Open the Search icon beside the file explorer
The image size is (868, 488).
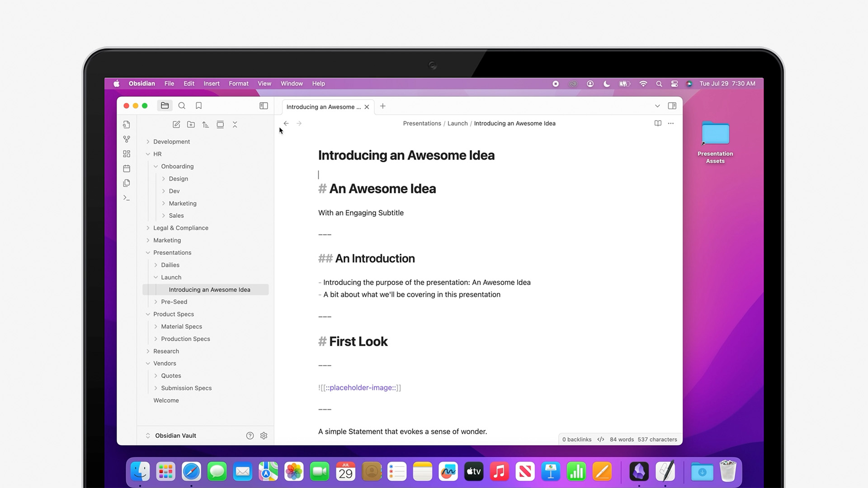click(x=182, y=105)
